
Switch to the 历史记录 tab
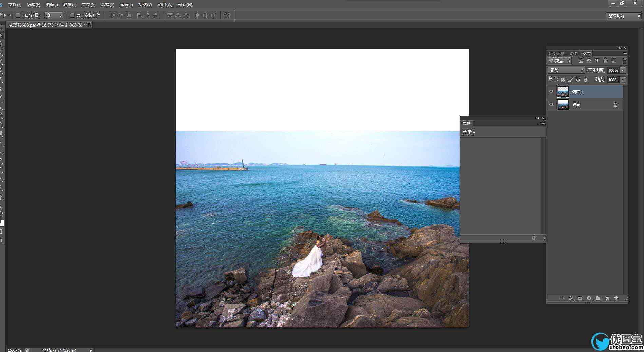[x=556, y=53]
